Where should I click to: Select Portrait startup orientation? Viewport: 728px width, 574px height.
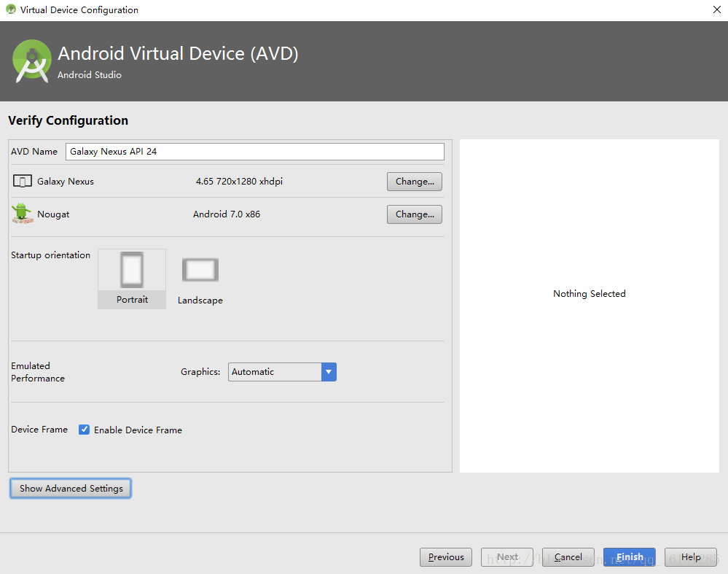coord(132,279)
